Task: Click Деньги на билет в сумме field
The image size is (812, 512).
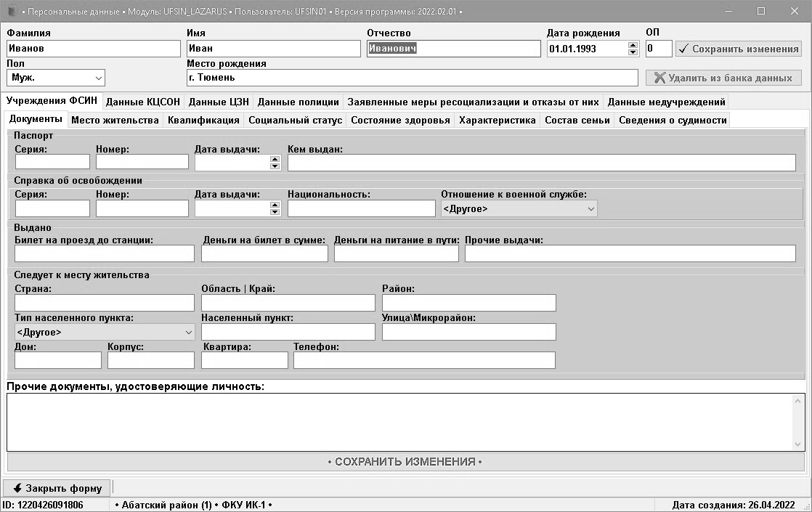Action: coord(264,253)
